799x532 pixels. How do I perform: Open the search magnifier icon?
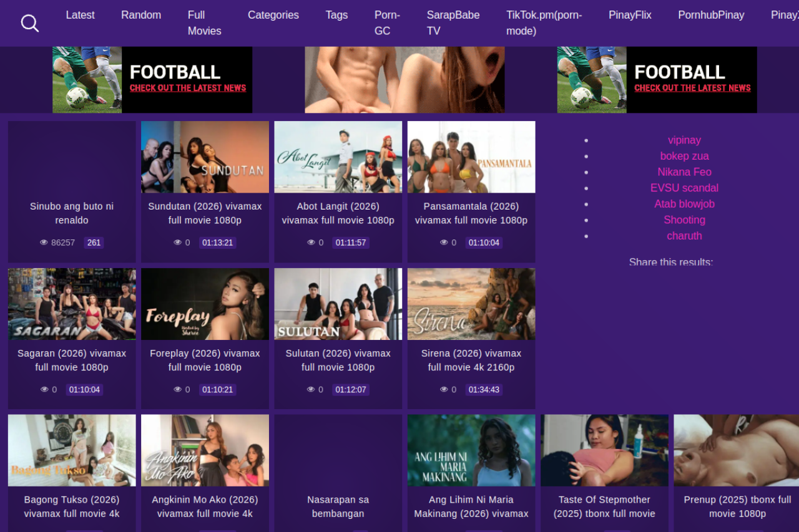click(29, 23)
